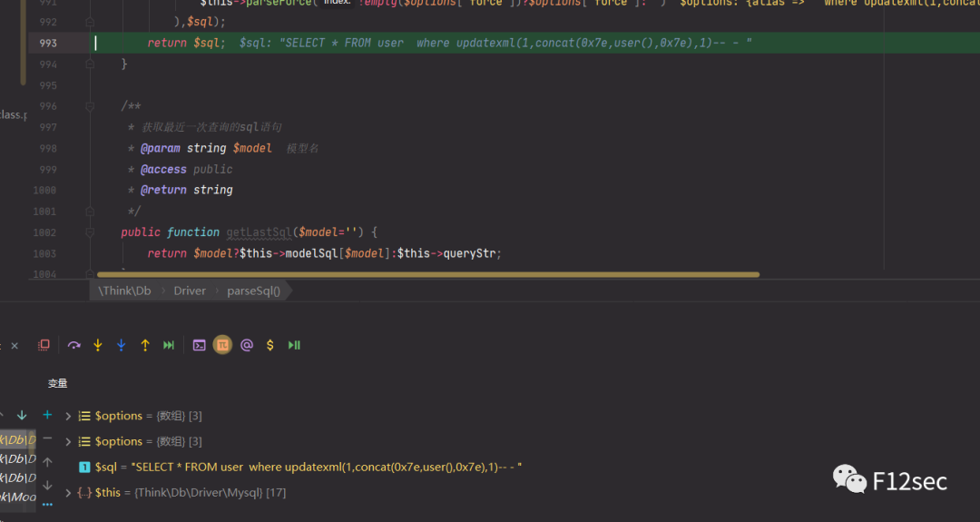Screen dimensions: 980x522
Task: Click the fold marker at line 994
Action: (x=89, y=64)
